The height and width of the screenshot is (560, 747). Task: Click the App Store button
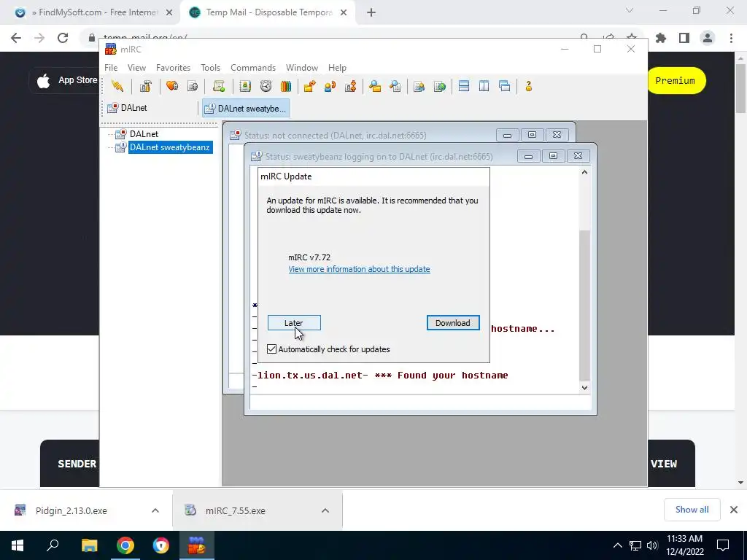coord(66,80)
